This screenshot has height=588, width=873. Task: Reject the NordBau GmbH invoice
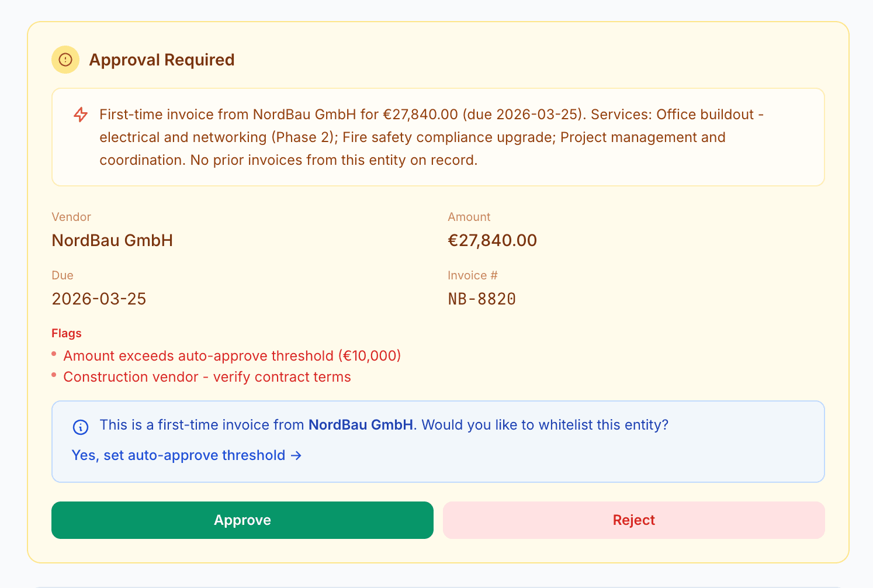[633, 520]
